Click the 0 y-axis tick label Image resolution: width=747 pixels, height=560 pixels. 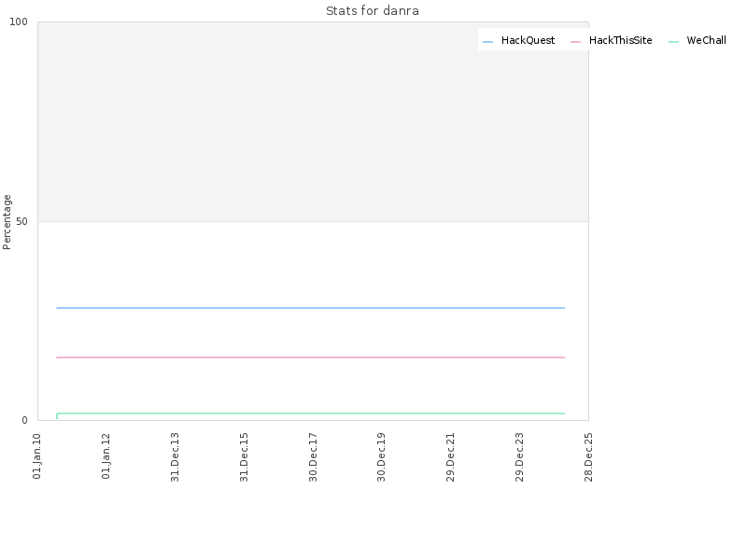[x=25, y=421]
